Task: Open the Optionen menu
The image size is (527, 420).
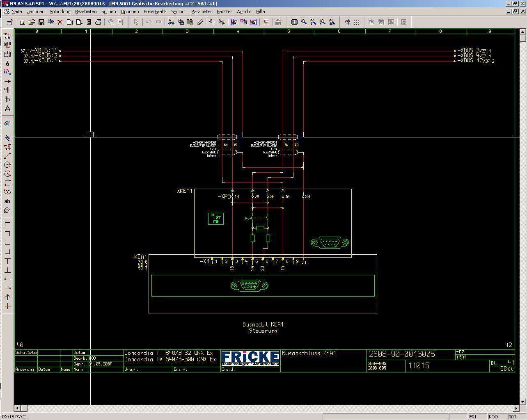Action: tap(130, 11)
